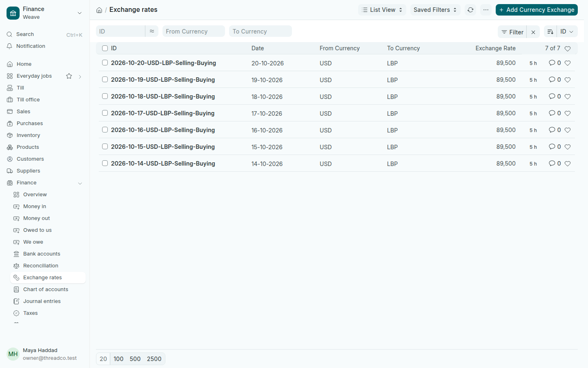Check the 2026-10-16-USD-LBP-Selling-Buying row
Image resolution: width=588 pixels, height=368 pixels.
(105, 130)
